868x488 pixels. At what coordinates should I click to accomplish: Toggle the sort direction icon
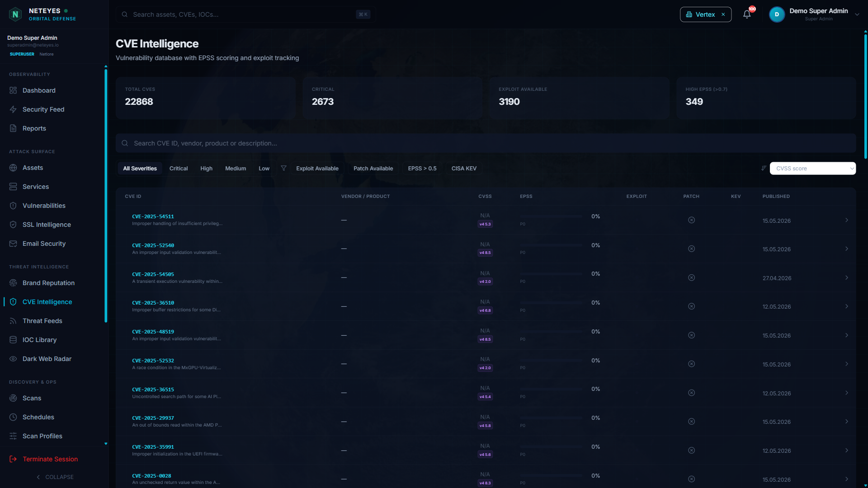(764, 168)
